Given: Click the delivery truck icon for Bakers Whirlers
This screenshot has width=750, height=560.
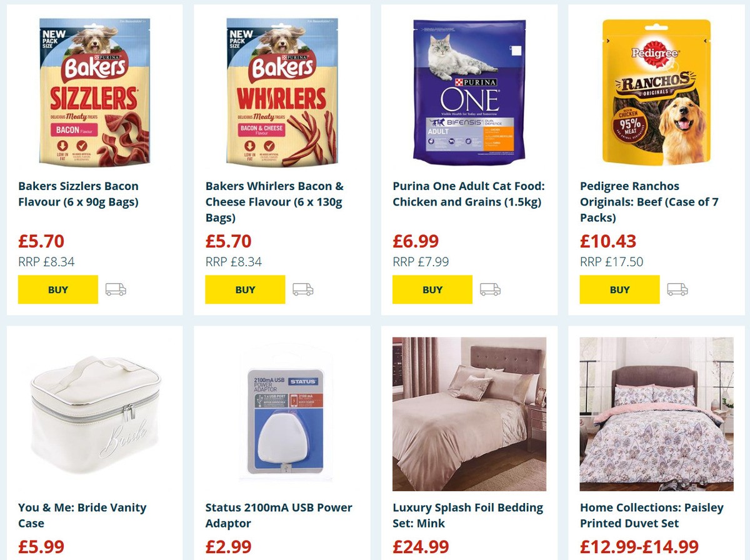Looking at the screenshot, I should point(302,289).
